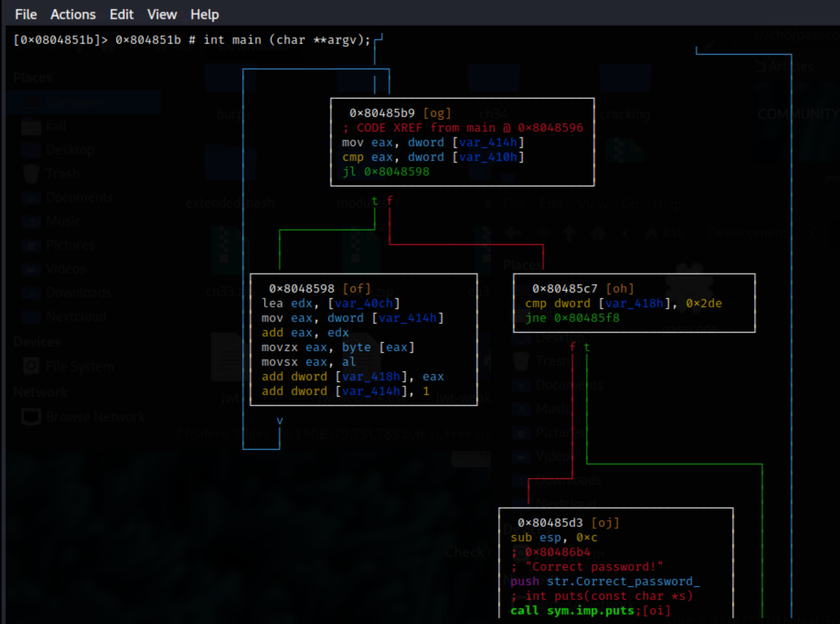Click the lea edx, [var_40ch] instruction

(x=330, y=303)
